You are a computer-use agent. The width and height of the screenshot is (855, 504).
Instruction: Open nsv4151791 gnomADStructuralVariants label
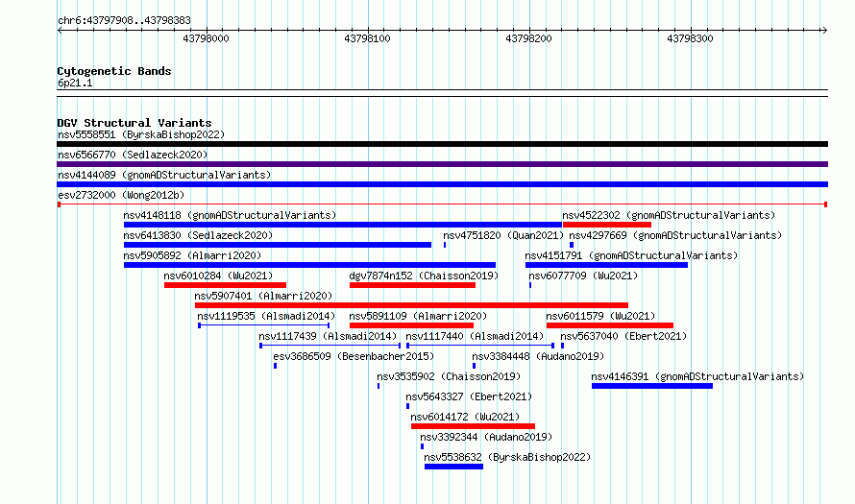point(631,255)
